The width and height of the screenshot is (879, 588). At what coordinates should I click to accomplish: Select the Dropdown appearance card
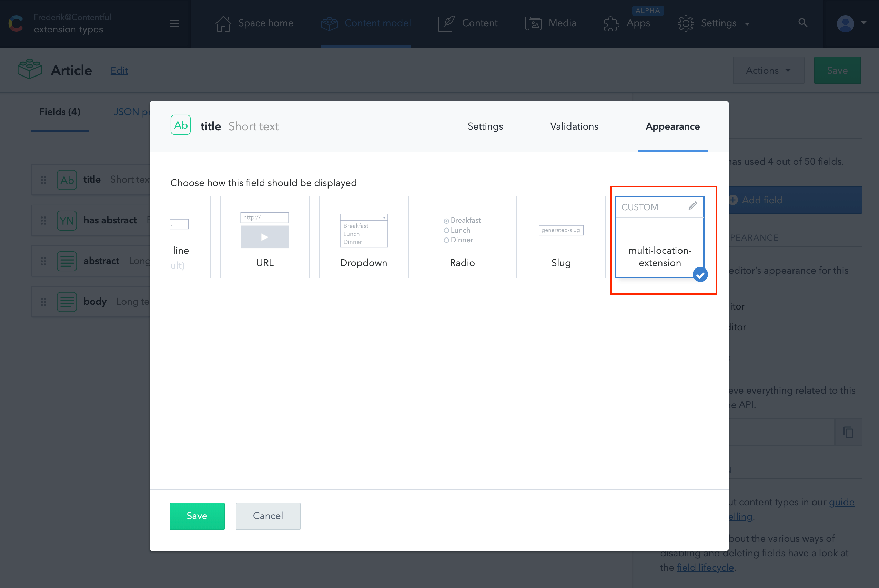pyautogui.click(x=363, y=237)
